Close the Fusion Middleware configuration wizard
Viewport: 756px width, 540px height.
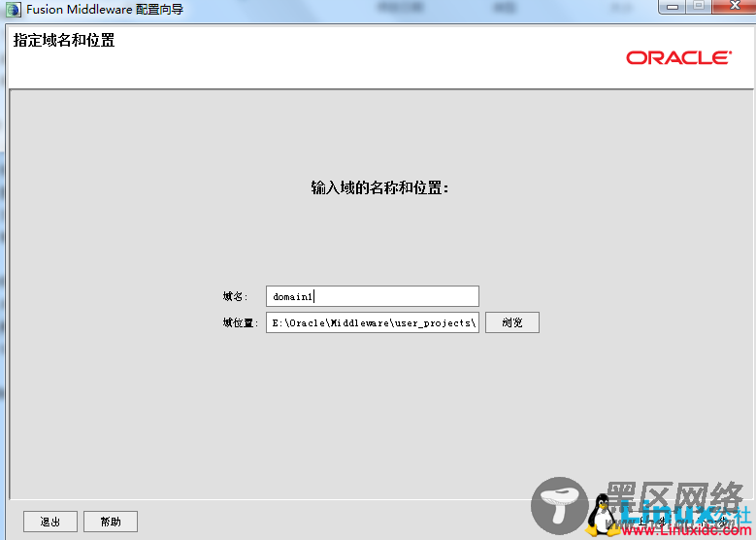click(x=735, y=6)
